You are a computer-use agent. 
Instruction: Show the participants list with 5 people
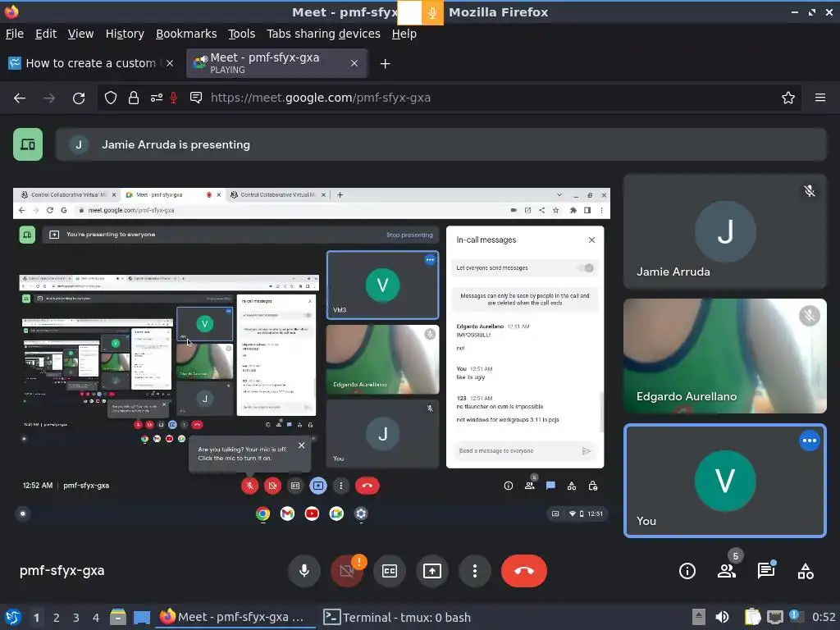(x=727, y=571)
